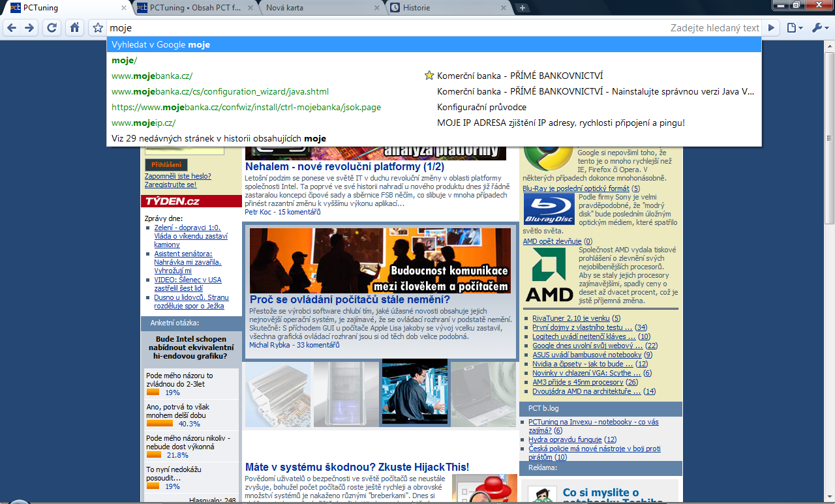Close the first PCTuning tab
The image size is (835, 504).
pyautogui.click(x=124, y=8)
